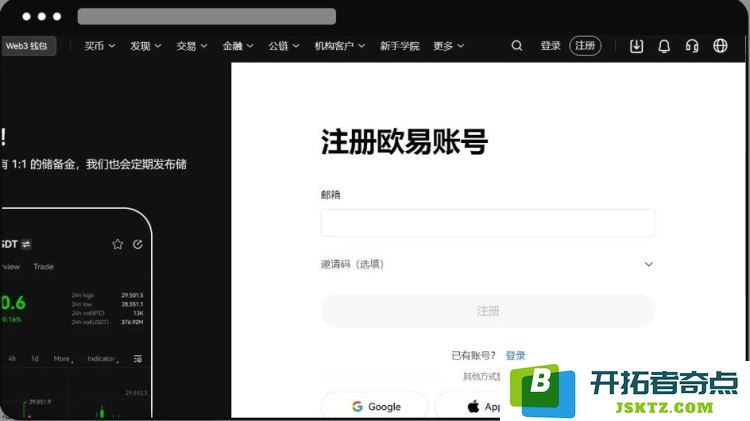Image resolution: width=750 pixels, height=421 pixels.
Task: Click the outlined 注册 button in header
Action: (585, 46)
